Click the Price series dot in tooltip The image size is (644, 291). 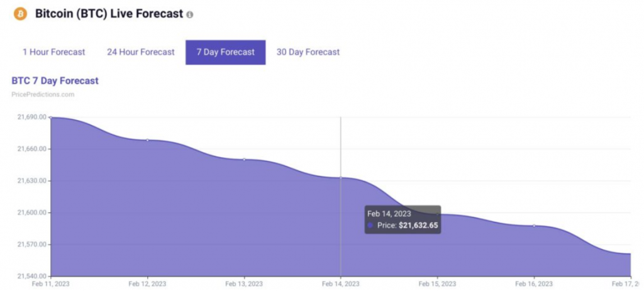point(370,225)
